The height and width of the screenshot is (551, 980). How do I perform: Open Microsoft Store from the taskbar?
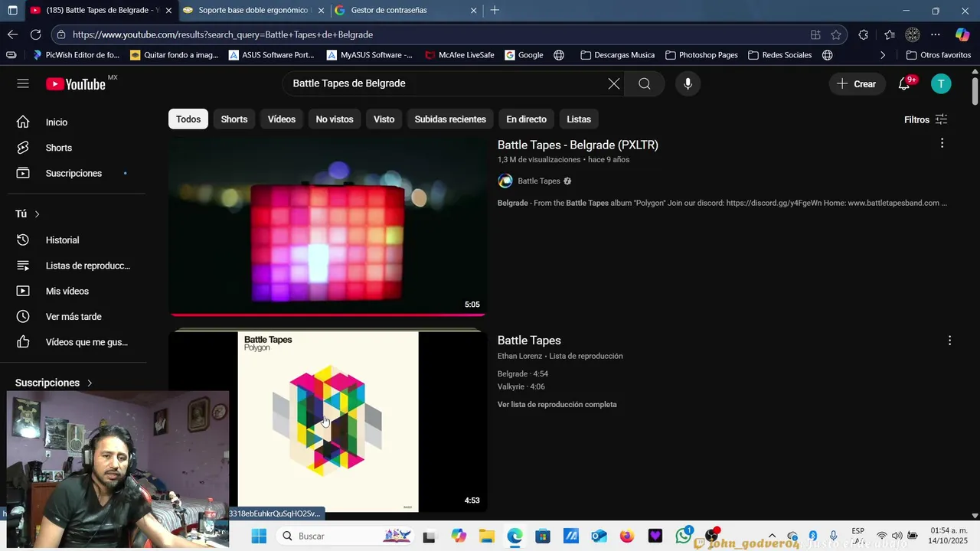coord(543,536)
